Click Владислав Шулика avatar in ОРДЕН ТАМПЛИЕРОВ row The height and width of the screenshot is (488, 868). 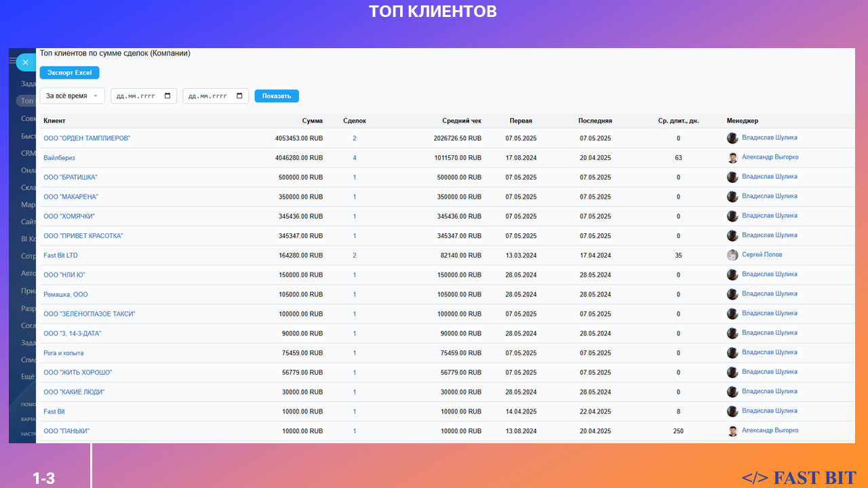click(x=732, y=138)
